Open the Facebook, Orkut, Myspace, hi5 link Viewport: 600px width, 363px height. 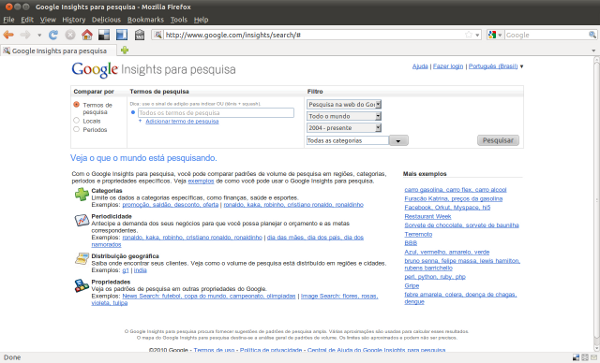click(x=447, y=207)
